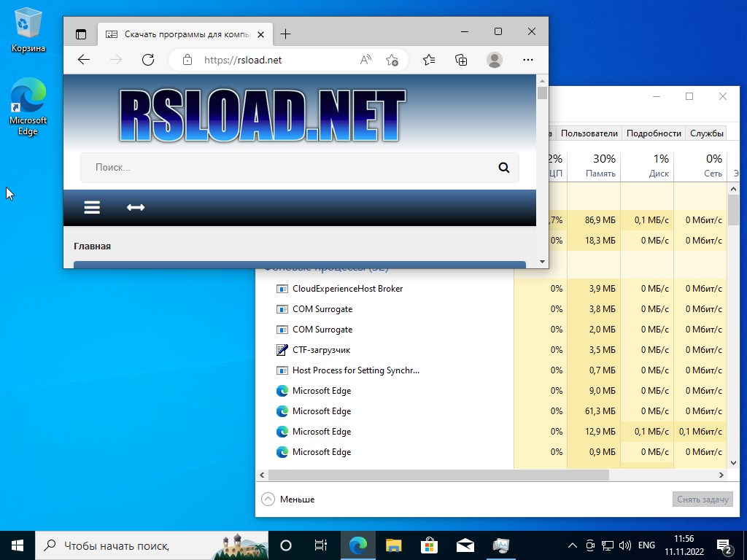The image size is (747, 560).
Task: Go back using the browser back arrow
Action: (84, 60)
